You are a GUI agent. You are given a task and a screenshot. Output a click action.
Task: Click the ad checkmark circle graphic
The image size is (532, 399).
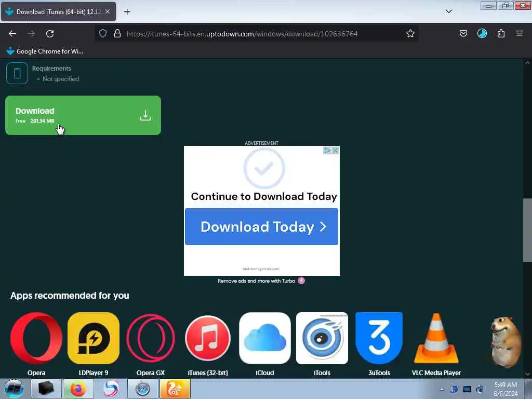click(264, 168)
